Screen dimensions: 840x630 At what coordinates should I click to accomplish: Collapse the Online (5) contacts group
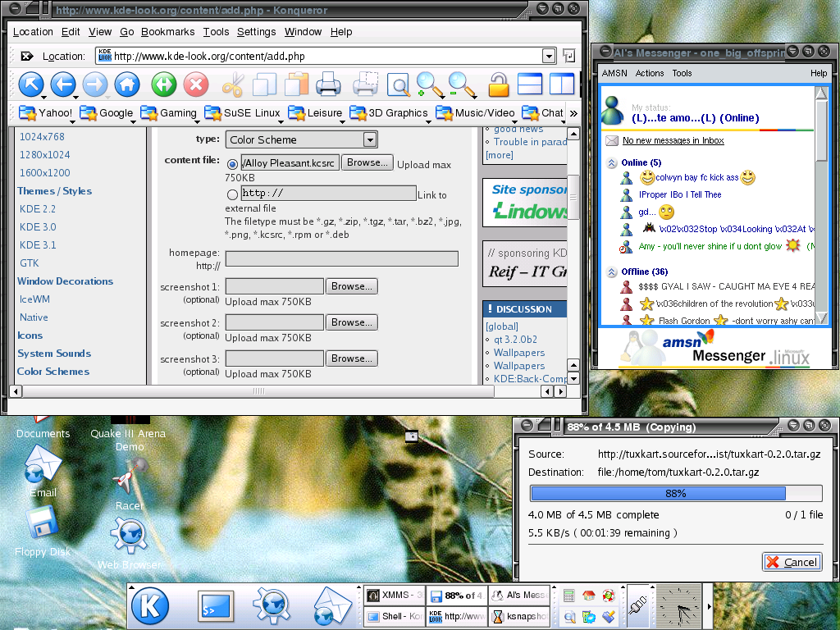click(611, 163)
